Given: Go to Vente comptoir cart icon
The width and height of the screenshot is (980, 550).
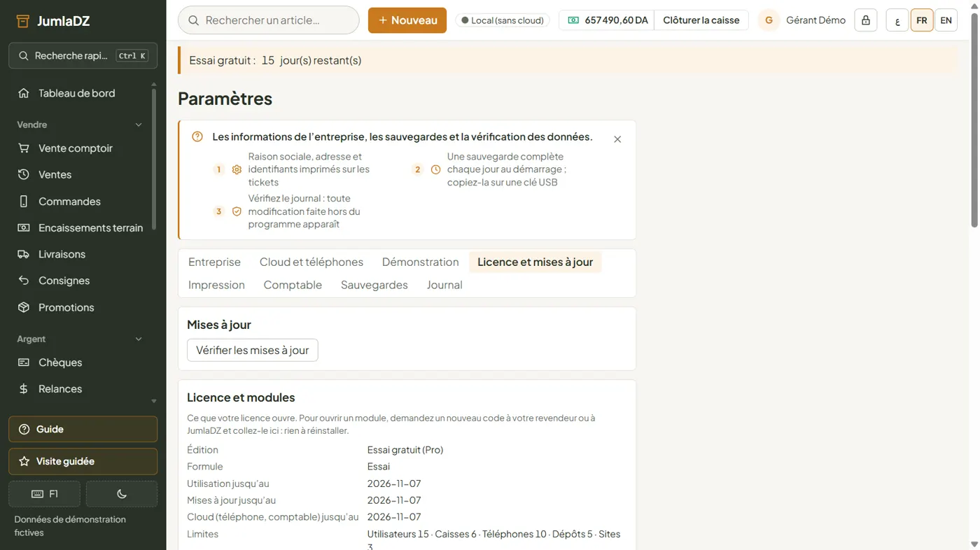Looking at the screenshot, I should [x=24, y=148].
